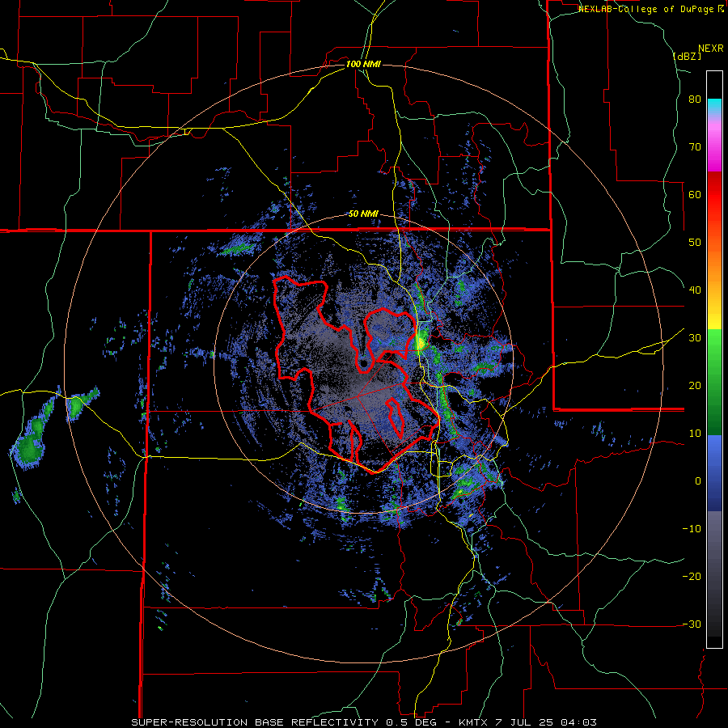
Task: Click the positive 20 value on the dBZ scale
Action: point(695,386)
